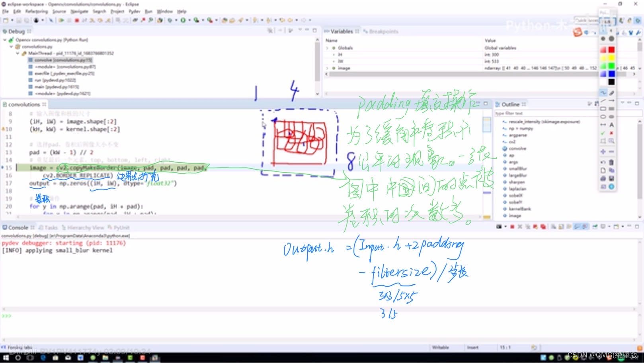644x363 pixels.
Task: Select the pen tool in the annotation palette
Action: 603,92
